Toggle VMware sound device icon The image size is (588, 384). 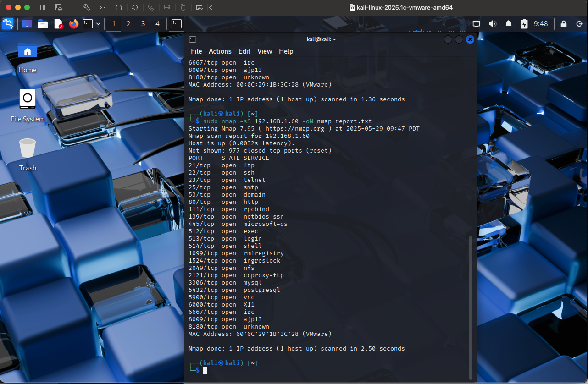(134, 7)
